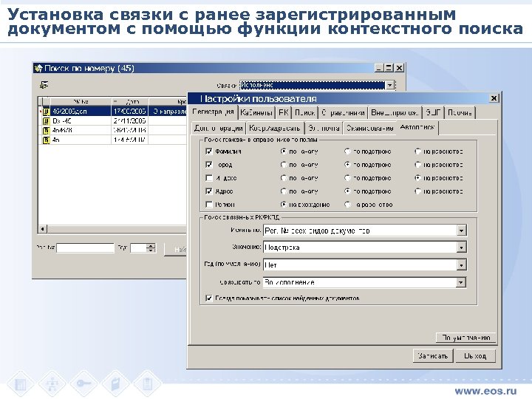Switch to the Справочники tab
This screenshot has height=399, width=532.
click(x=343, y=112)
